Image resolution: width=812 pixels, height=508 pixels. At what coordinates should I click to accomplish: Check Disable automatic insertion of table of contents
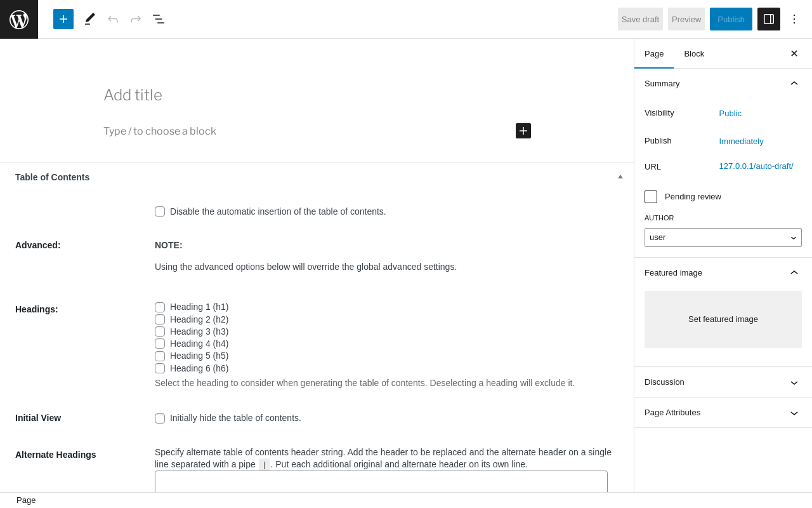point(160,211)
